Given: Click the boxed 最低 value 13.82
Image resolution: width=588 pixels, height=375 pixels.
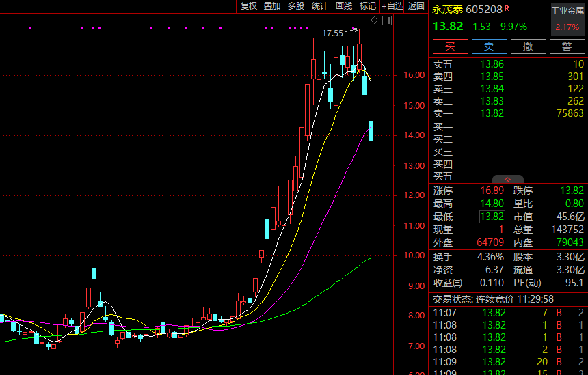Looking at the screenshot, I should click(x=492, y=217).
